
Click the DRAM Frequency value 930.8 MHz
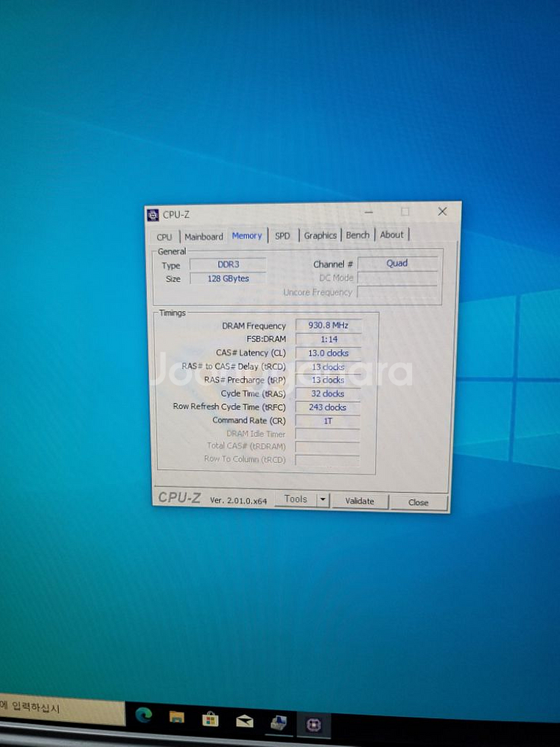pyautogui.click(x=329, y=326)
